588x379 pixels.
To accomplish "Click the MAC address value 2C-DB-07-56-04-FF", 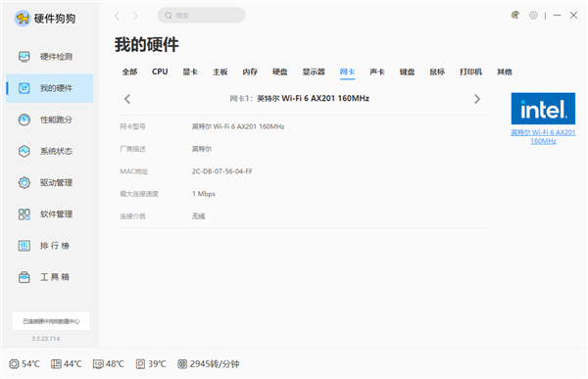I will coord(222,171).
